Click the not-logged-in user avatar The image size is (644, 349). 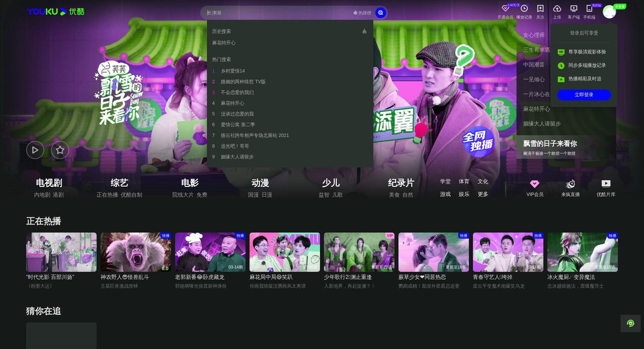click(x=609, y=12)
